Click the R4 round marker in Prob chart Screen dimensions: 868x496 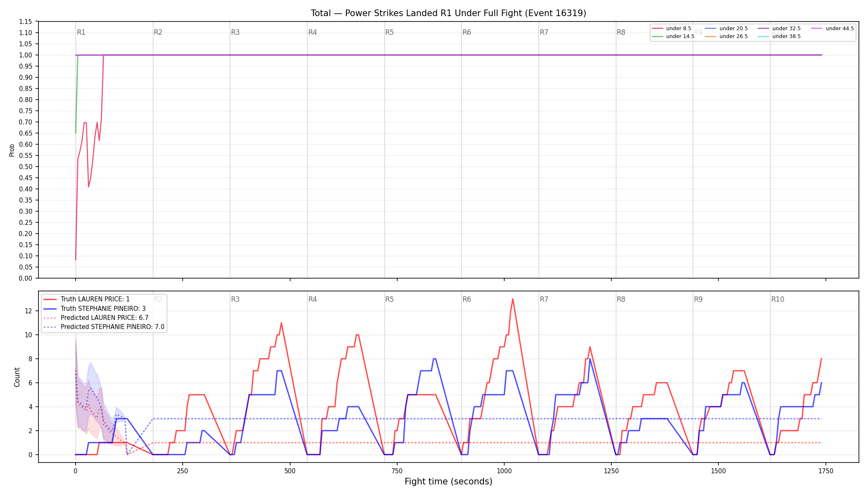pos(312,32)
